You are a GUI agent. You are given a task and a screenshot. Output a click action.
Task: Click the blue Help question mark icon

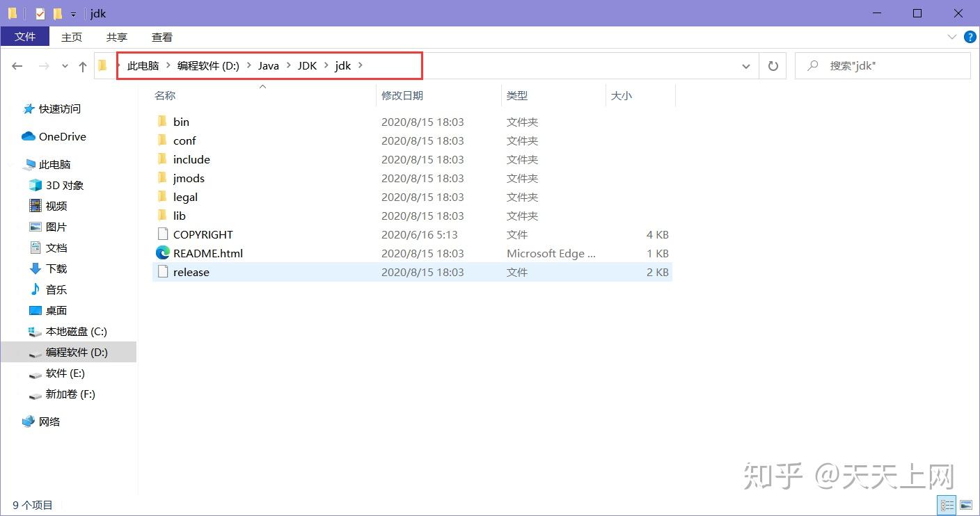point(970,37)
